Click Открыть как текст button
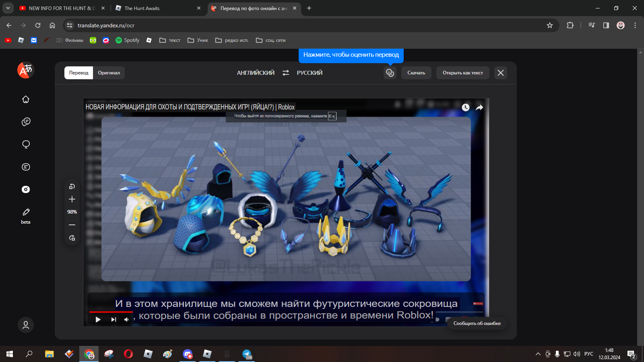Image resolution: width=644 pixels, height=362 pixels. 463,73
